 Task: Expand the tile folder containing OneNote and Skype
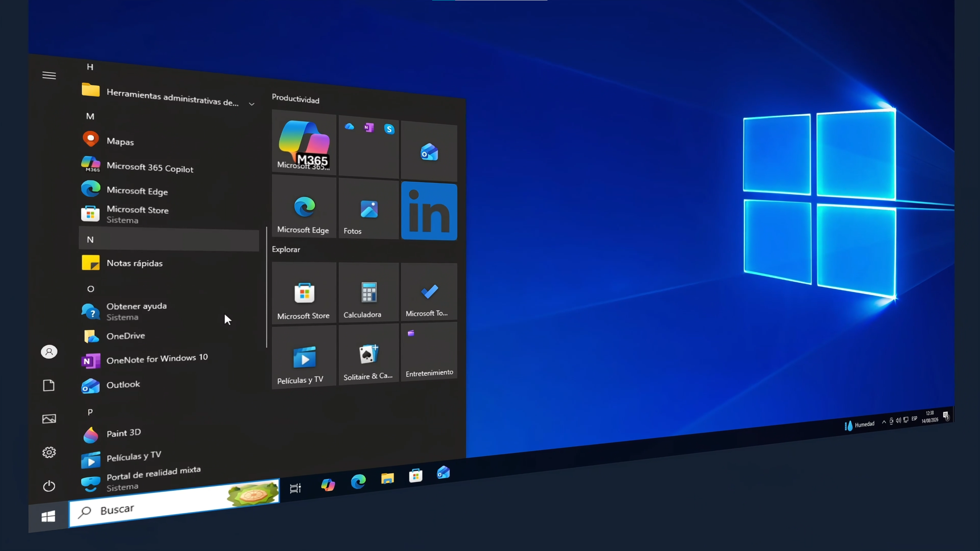pyautogui.click(x=369, y=148)
